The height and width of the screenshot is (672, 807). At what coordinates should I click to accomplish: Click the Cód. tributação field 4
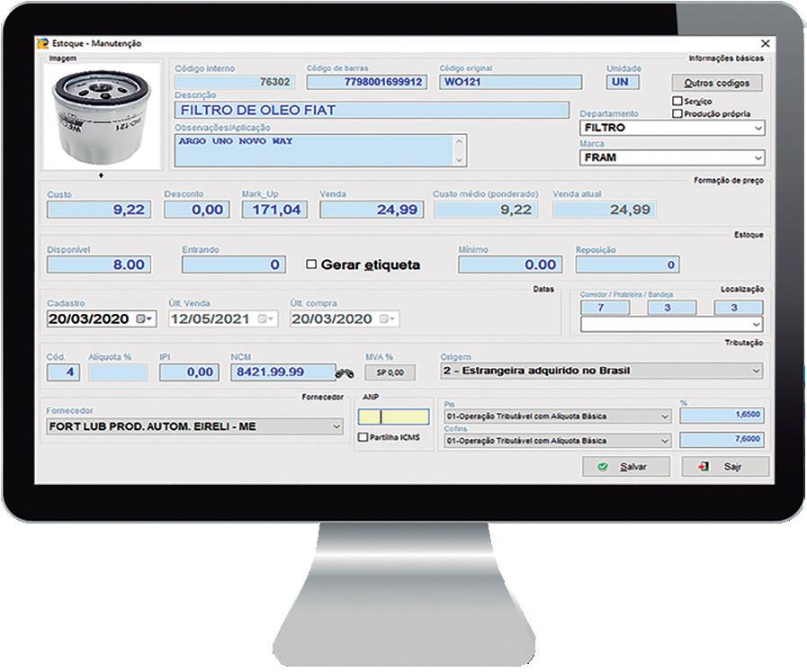[x=63, y=372]
